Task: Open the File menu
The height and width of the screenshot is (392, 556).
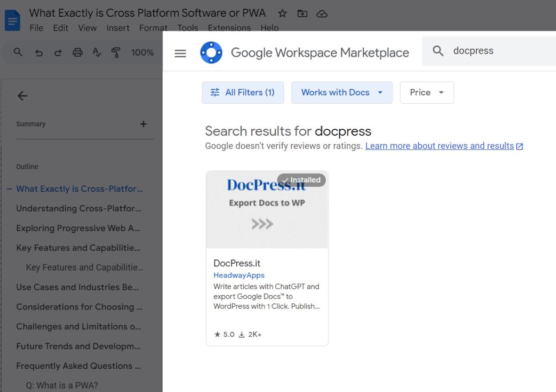Action: point(36,28)
